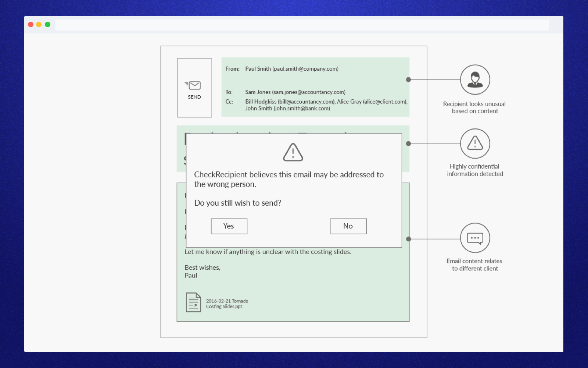Select the unusual recipient person icon
Image resolution: width=588 pixels, height=368 pixels.
(475, 79)
